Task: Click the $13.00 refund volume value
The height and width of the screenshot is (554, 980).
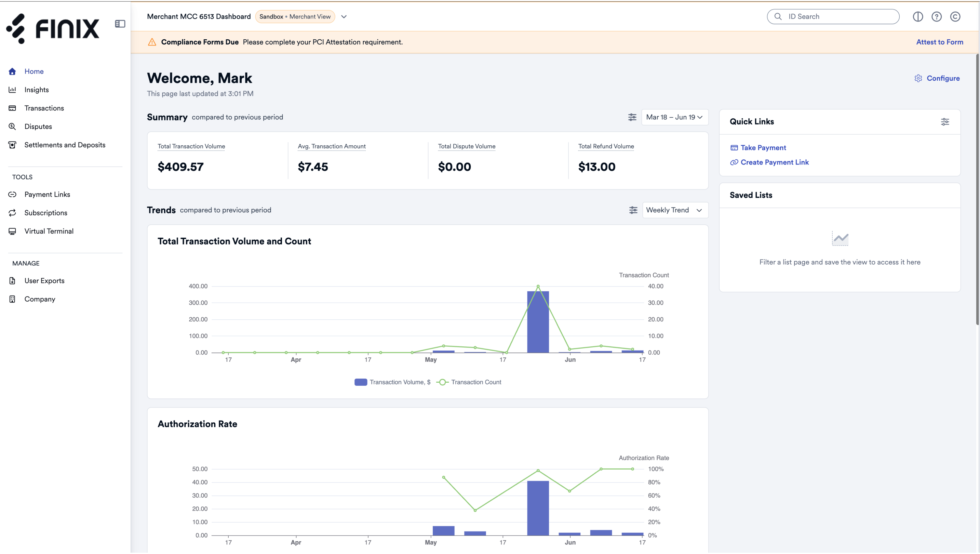Action: 596,167
